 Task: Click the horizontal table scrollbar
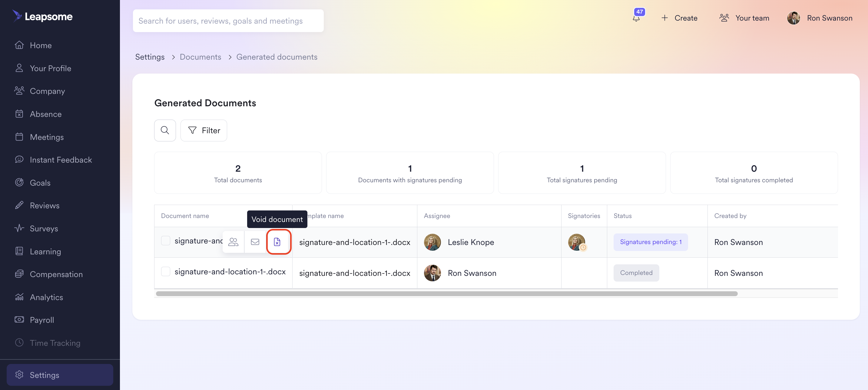point(446,294)
